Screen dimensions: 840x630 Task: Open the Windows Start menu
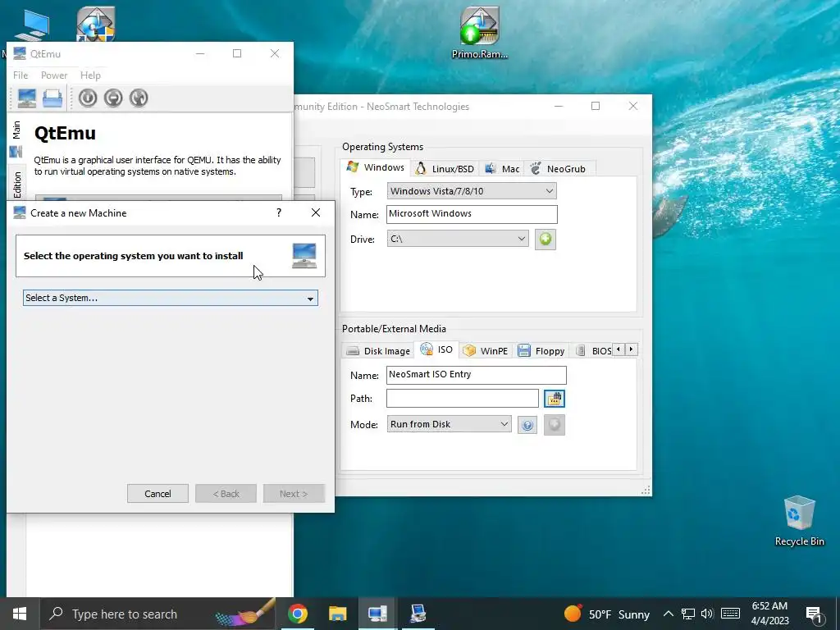tap(20, 614)
